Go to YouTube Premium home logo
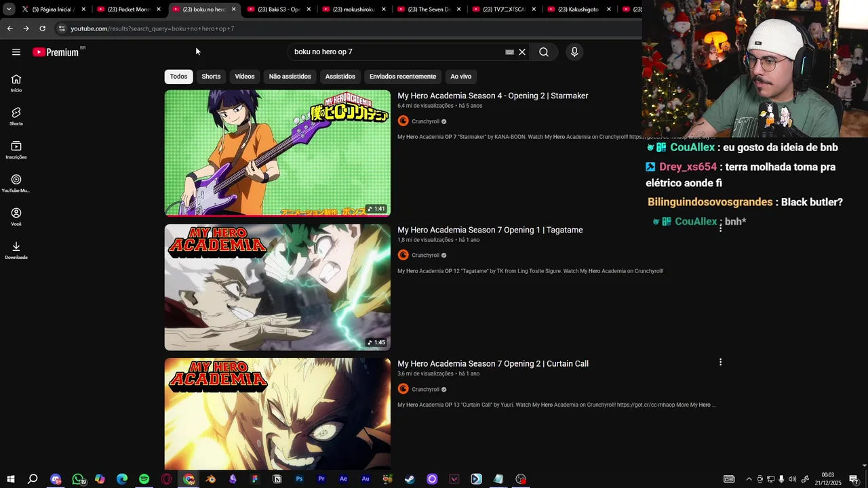 (x=56, y=52)
